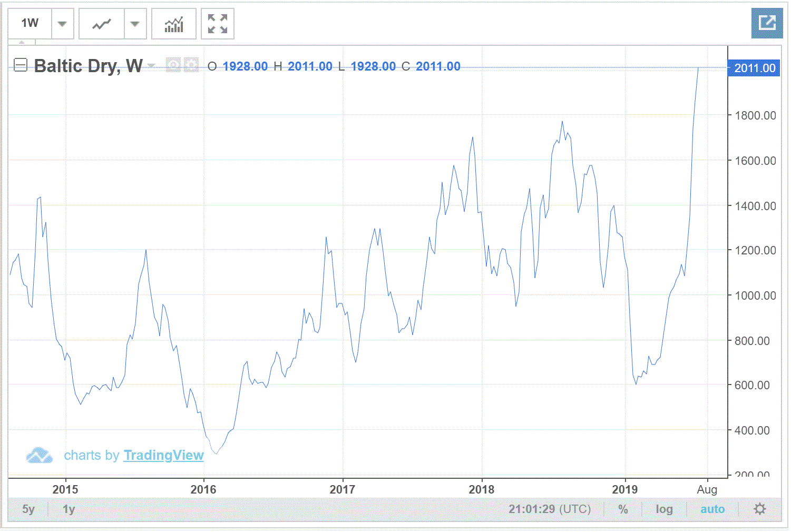The image size is (791, 532).
Task: Expand the 1W interval dropdown arrow
Action: click(x=62, y=24)
